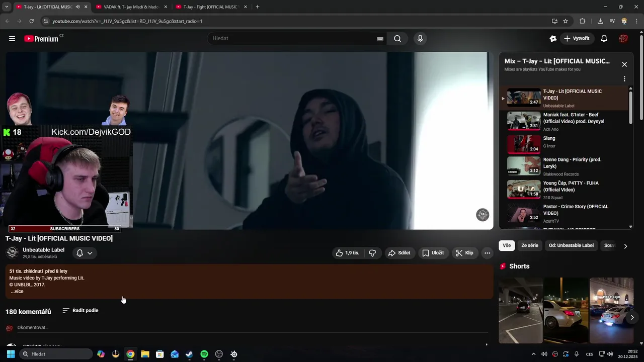
Task: Select Od: Unbeatable Label chip
Action: [571, 246]
